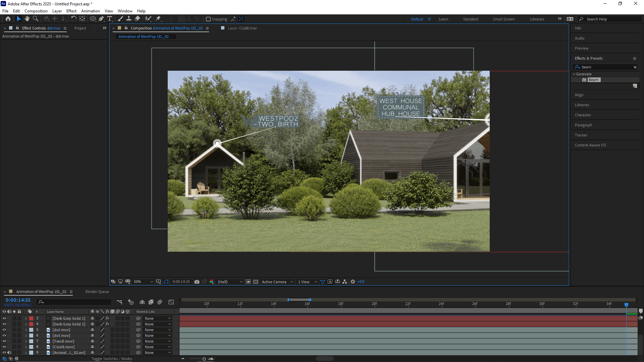Click the Snapping toggle in toolbar

coord(208,18)
